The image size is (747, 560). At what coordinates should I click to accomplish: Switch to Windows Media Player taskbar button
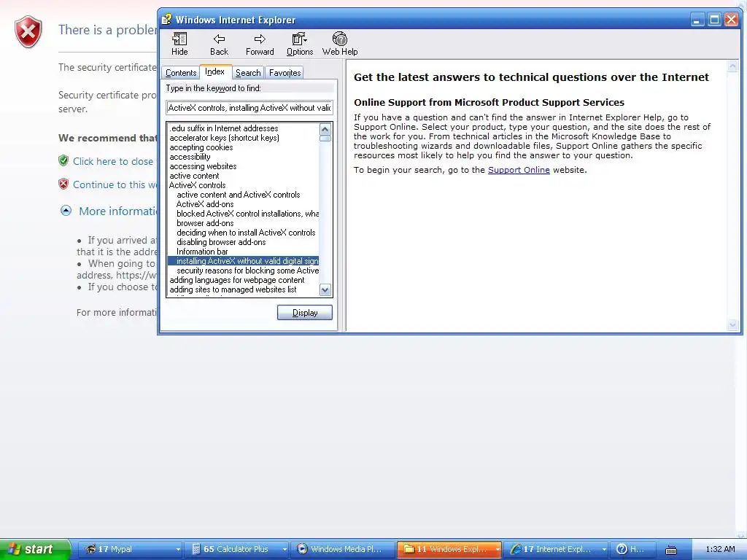click(343, 549)
